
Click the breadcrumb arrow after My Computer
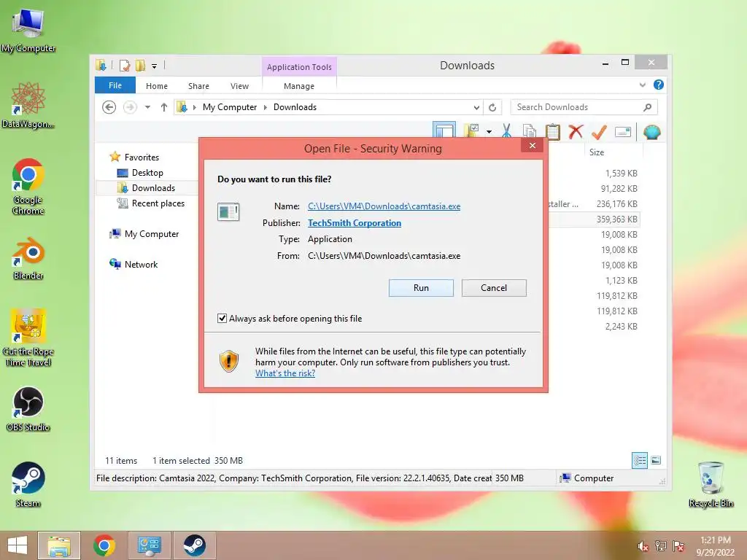tap(266, 107)
